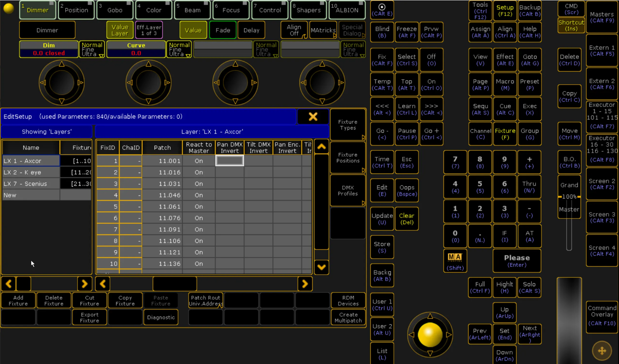Click the plus (+) keypad key
Image resolution: width=619 pixels, height=364 pixels.
pyautogui.click(x=529, y=162)
